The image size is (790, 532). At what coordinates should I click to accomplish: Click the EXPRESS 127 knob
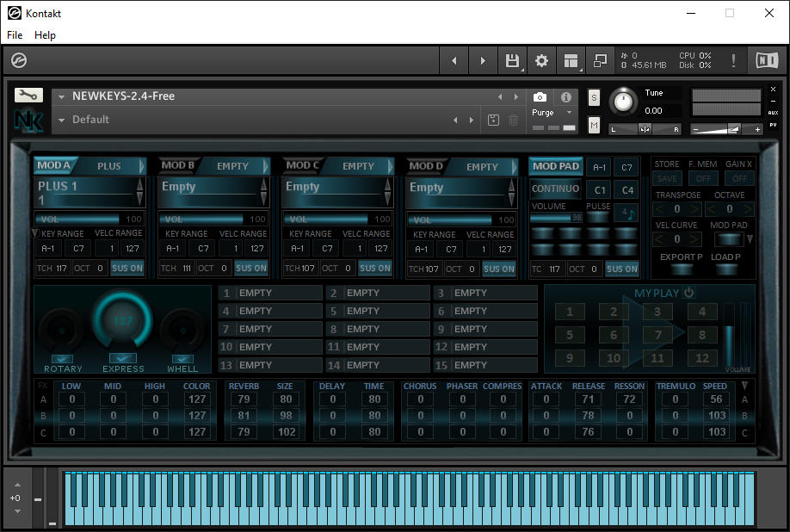click(122, 321)
